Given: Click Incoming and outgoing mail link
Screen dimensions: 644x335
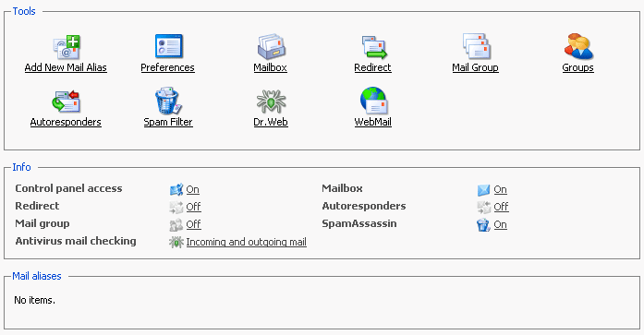Looking at the screenshot, I should pos(247,242).
